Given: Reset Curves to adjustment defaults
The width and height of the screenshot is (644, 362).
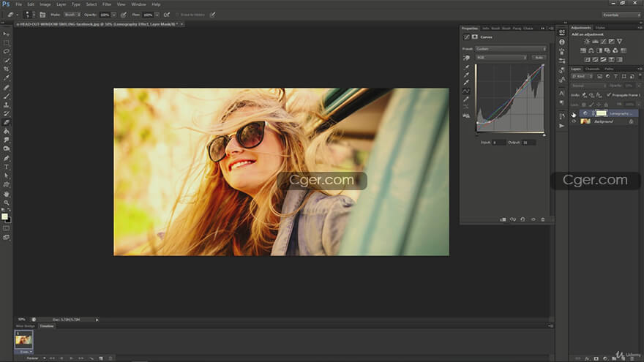Looking at the screenshot, I should [523, 219].
